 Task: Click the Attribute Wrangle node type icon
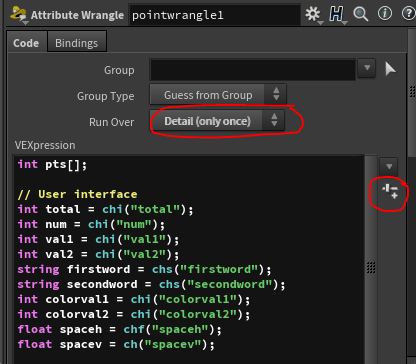(19, 15)
